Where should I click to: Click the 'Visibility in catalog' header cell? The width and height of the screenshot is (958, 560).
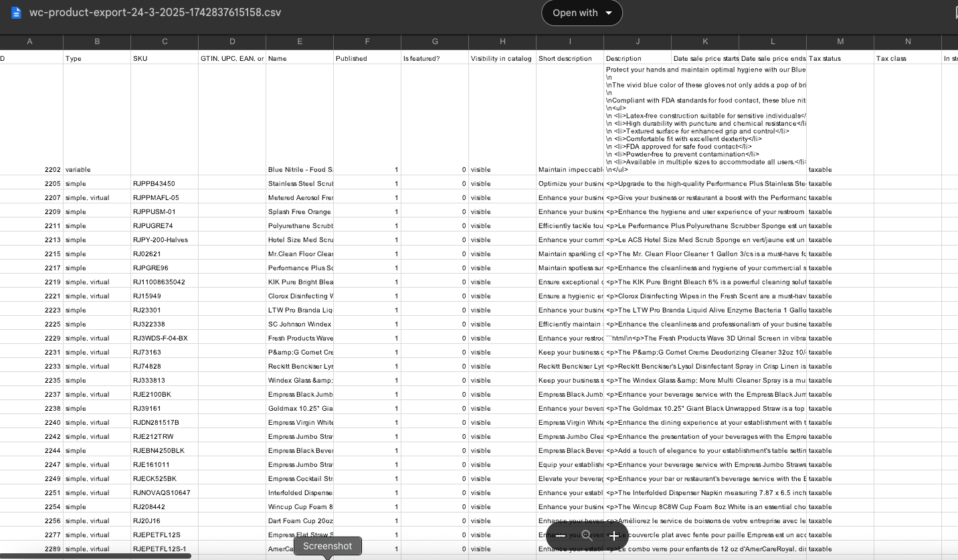tap(502, 58)
